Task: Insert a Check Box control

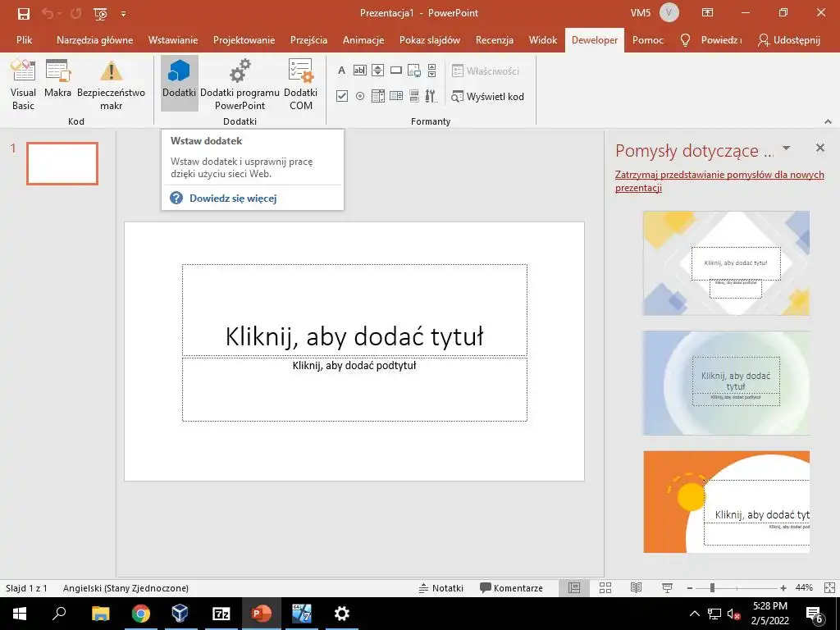Action: click(342, 96)
